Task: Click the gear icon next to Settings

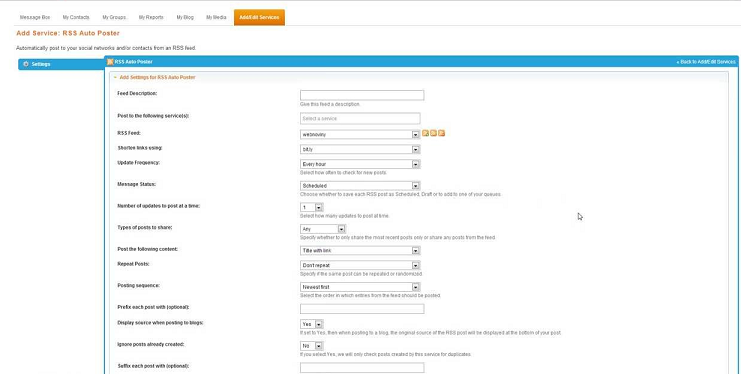Action: point(26,64)
